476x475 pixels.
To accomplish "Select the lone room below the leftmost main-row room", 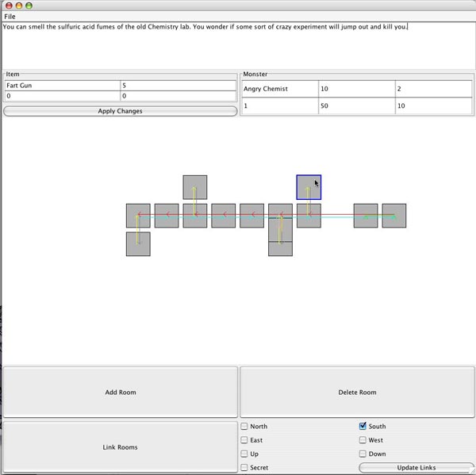I will [x=138, y=244].
